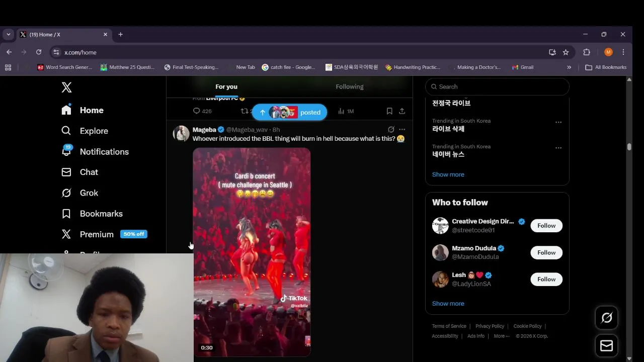The height and width of the screenshot is (362, 644).
Task: Open more options on Mageba post
Action: pyautogui.click(x=402, y=130)
